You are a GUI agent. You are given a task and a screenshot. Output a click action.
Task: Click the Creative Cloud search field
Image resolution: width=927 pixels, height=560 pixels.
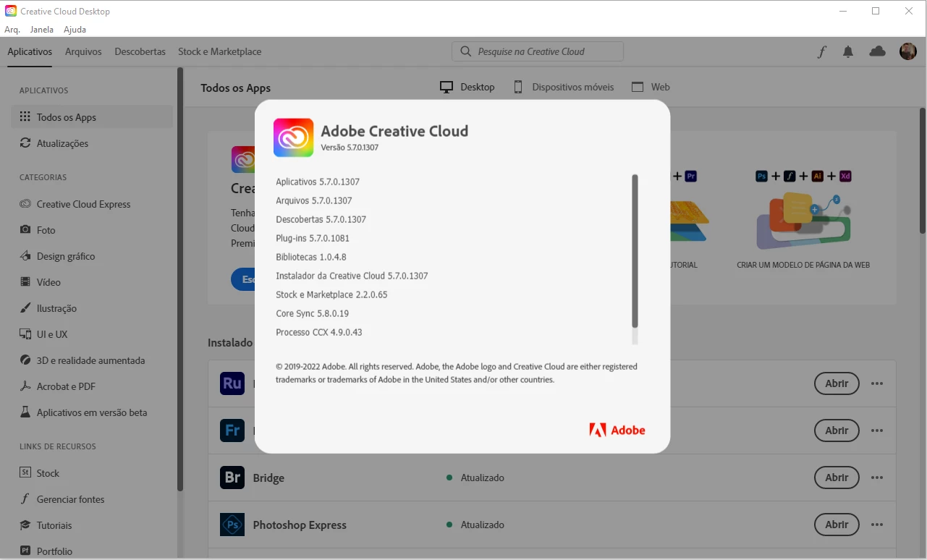(x=538, y=51)
